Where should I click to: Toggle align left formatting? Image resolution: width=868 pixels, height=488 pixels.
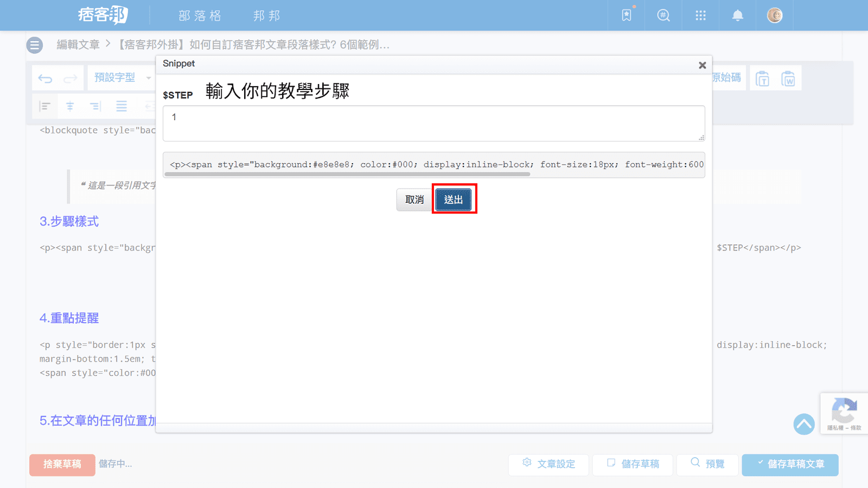[x=45, y=106]
